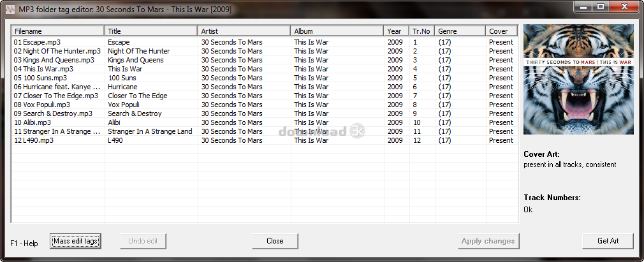This screenshot has height=262, width=644.
Task: Click the Get Art button
Action: click(x=608, y=241)
